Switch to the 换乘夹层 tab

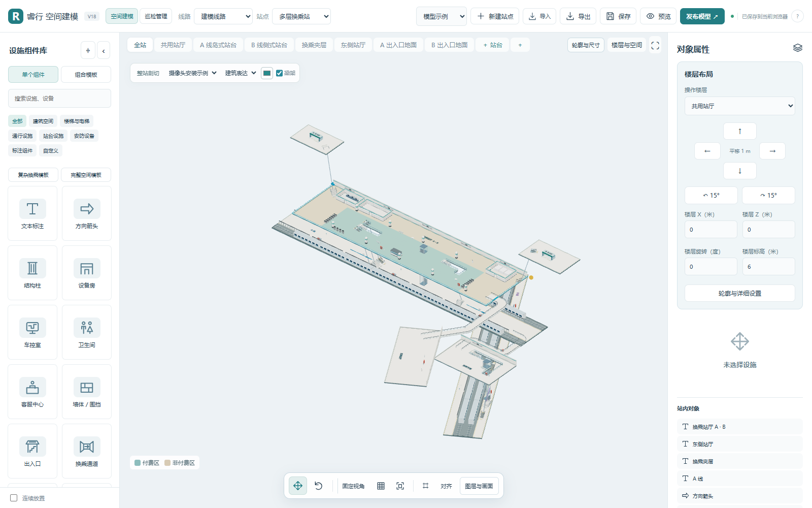(314, 45)
